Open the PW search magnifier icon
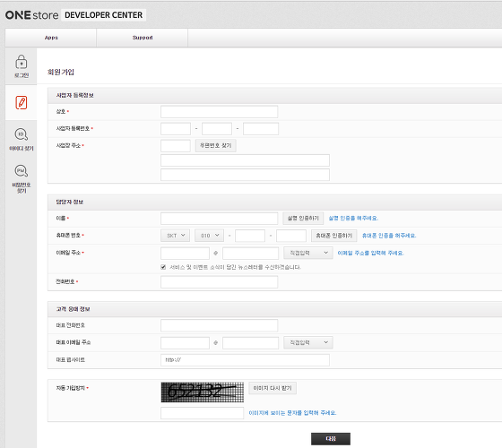This screenshot has width=502, height=448. (x=22, y=171)
